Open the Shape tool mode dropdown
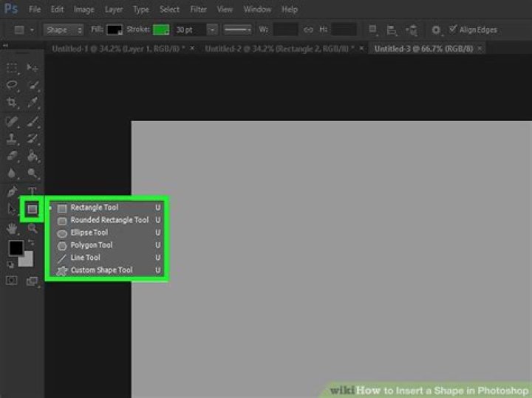532x398 pixels. pyautogui.click(x=65, y=30)
